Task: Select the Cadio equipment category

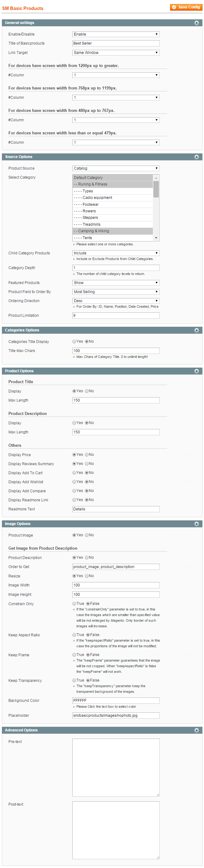Action: [113, 198]
